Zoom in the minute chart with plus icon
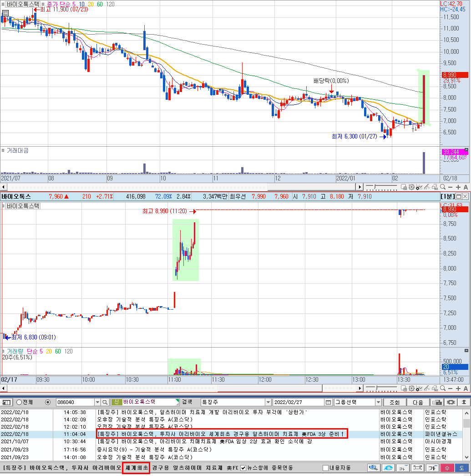 tap(458, 388)
